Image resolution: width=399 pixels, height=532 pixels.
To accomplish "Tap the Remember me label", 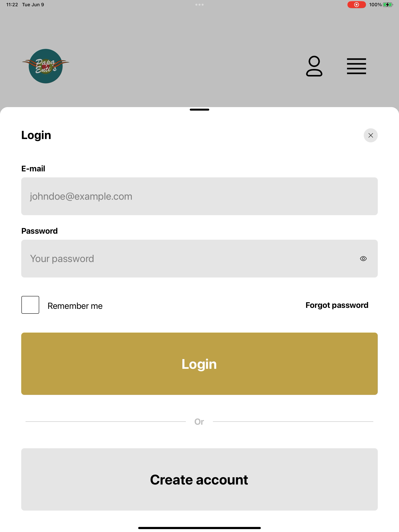I will point(75,306).
